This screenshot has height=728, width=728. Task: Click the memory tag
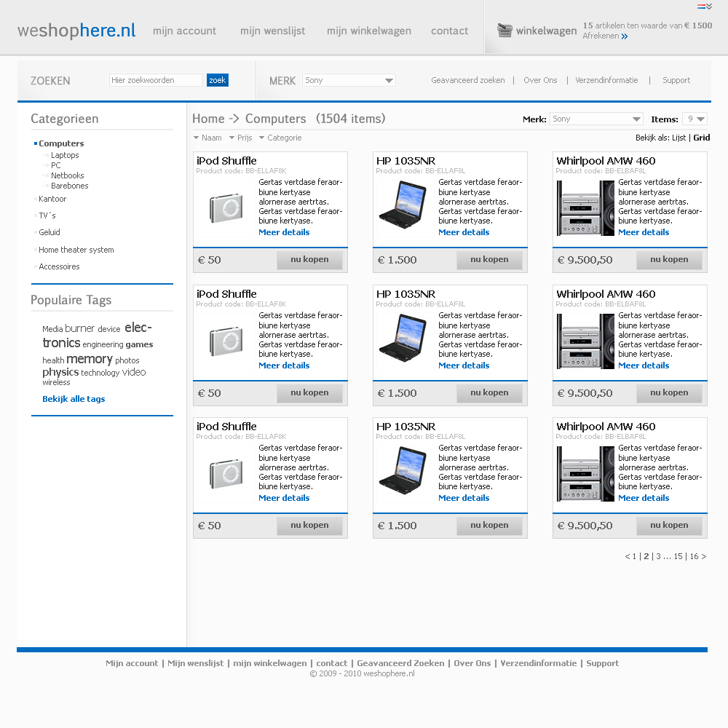click(x=89, y=360)
